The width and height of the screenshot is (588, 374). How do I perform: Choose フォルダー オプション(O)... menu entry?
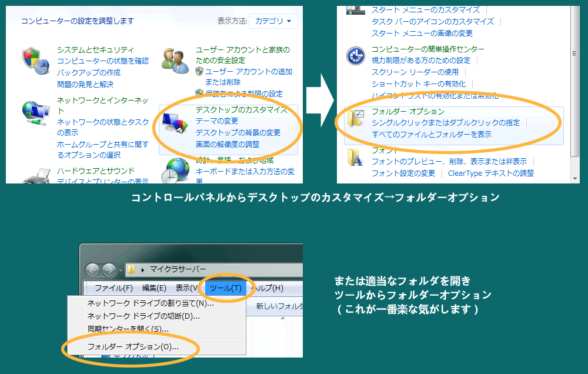[x=133, y=347]
